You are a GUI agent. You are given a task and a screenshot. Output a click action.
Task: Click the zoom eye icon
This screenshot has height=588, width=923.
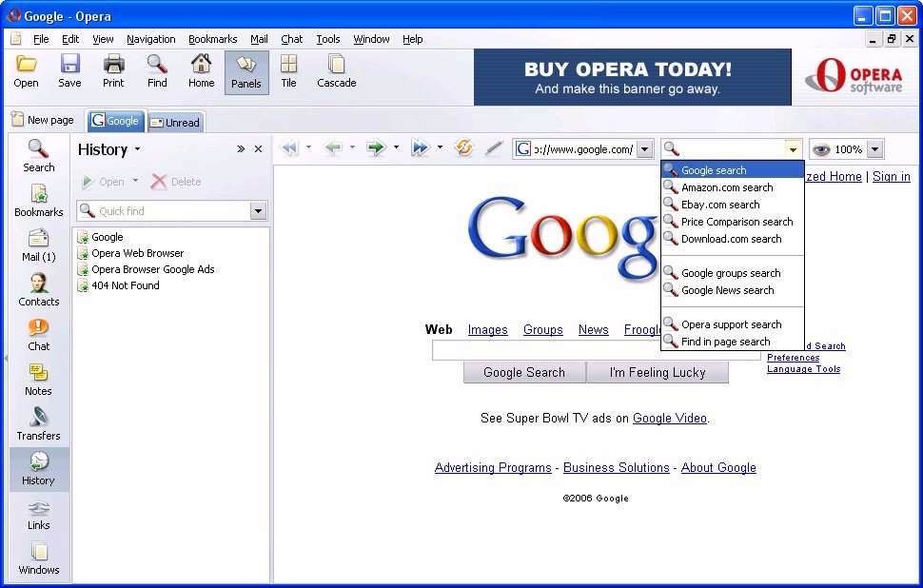821,149
